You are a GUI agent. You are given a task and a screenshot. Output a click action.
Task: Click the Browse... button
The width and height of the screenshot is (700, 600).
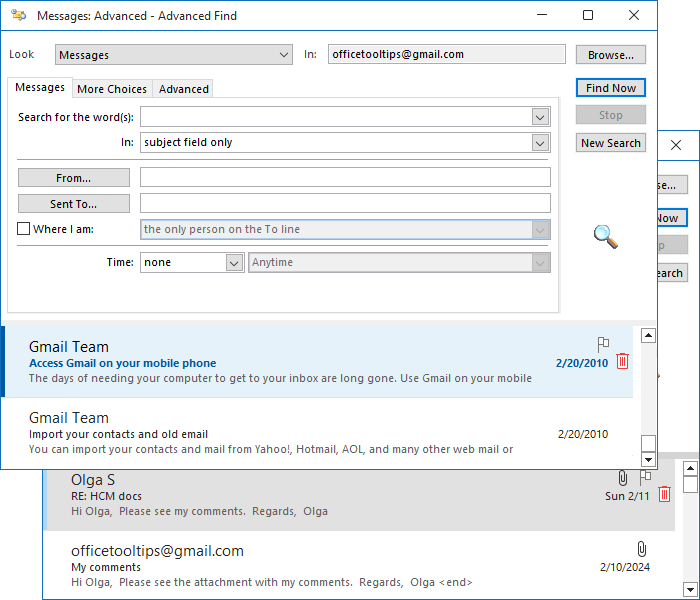pos(611,55)
